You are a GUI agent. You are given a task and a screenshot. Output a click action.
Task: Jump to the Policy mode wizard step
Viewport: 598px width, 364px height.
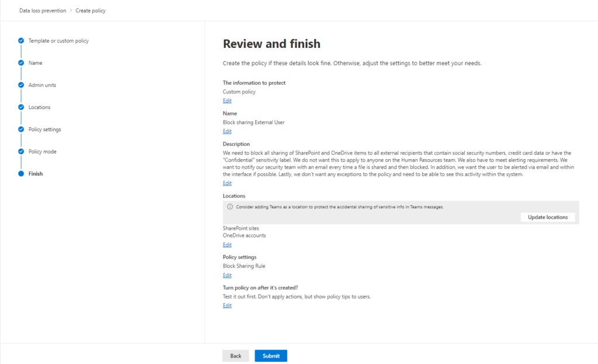coord(42,152)
